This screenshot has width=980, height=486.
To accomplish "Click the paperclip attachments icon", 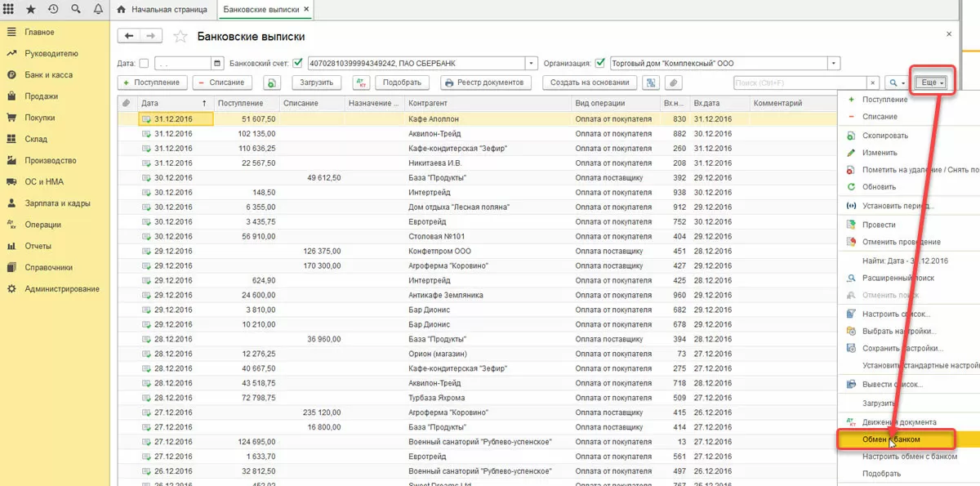I will 673,82.
